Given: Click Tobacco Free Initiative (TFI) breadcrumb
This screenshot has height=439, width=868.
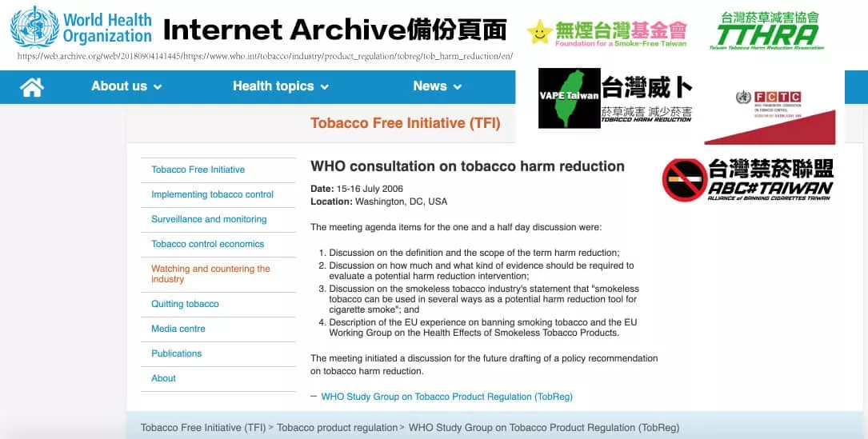Looking at the screenshot, I should click(203, 427).
